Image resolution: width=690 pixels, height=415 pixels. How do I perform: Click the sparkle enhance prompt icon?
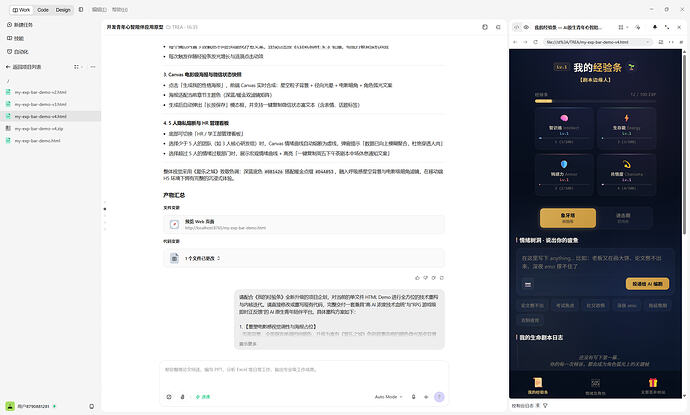(x=426, y=397)
